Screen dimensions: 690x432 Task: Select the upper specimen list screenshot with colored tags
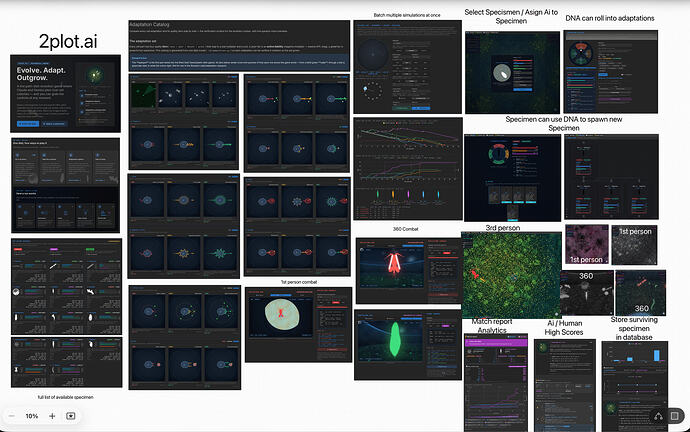(66, 286)
